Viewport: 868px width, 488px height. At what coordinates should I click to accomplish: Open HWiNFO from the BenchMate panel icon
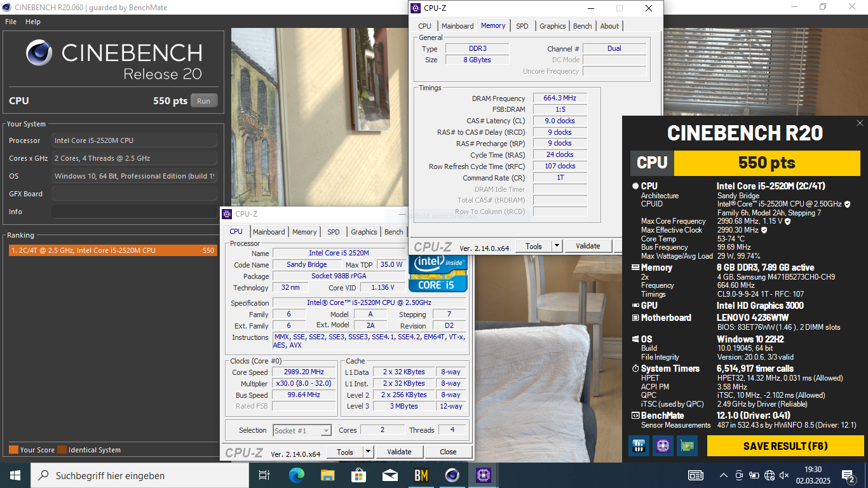[639, 445]
